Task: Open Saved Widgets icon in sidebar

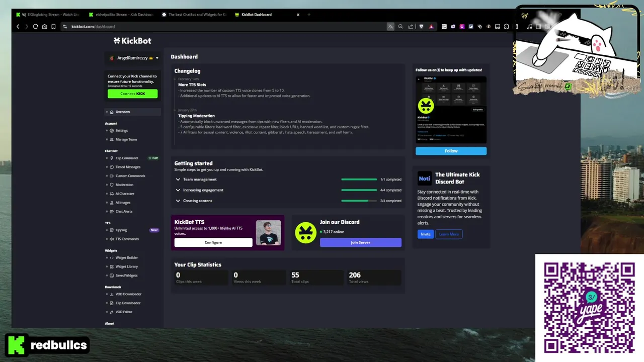Action: (x=112, y=276)
